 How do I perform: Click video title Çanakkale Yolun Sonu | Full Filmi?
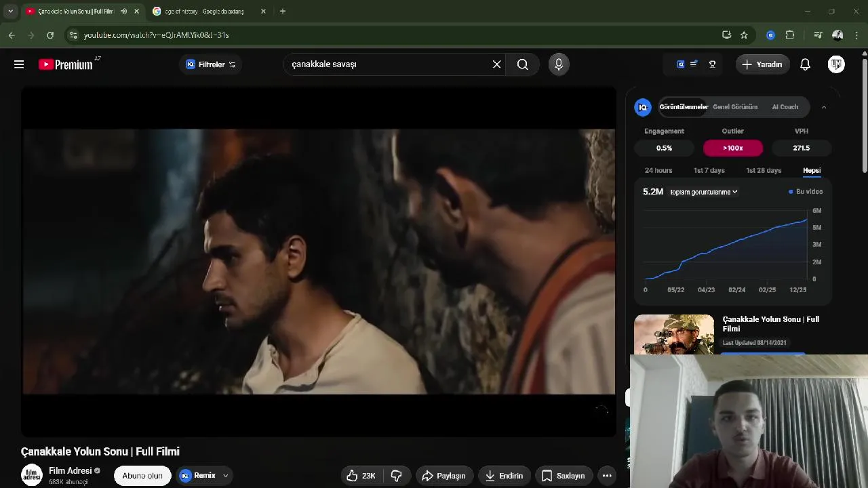100,451
